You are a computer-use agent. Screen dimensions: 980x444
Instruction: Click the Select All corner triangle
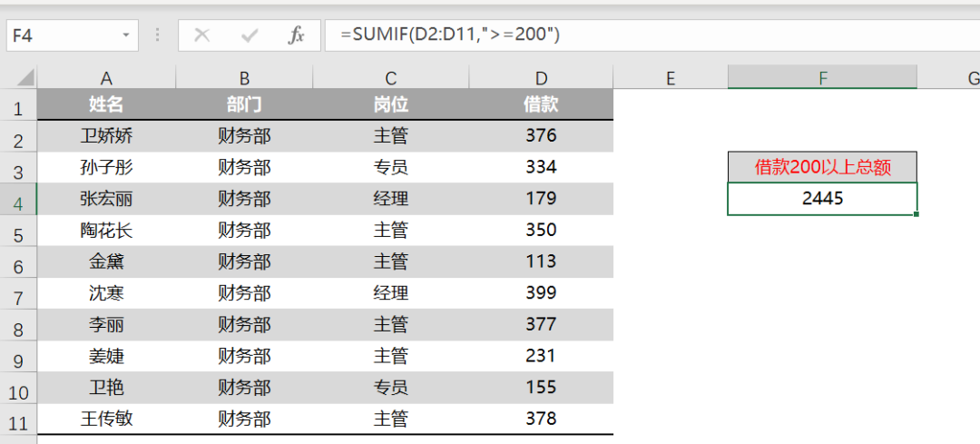tap(25, 78)
